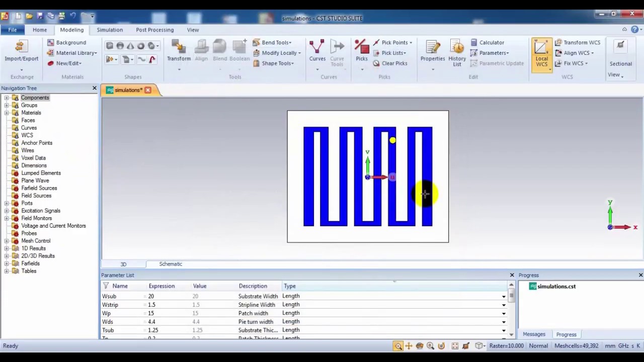Click the Background material icon

50,43
